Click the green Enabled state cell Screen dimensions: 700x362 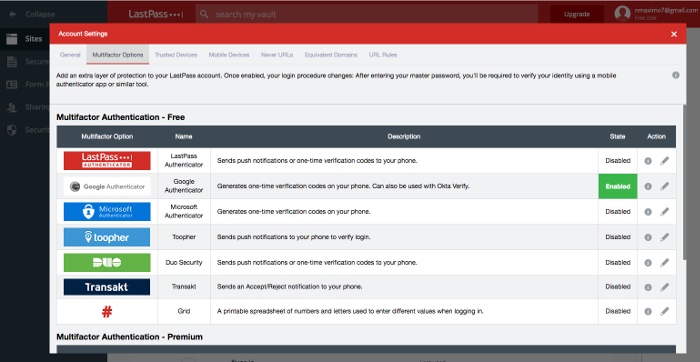617,186
